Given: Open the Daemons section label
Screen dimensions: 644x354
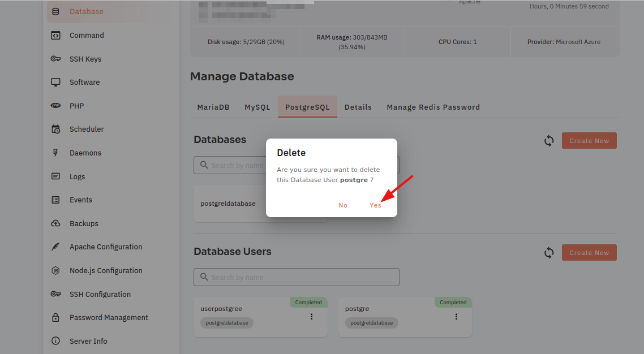Looking at the screenshot, I should coord(85,153).
